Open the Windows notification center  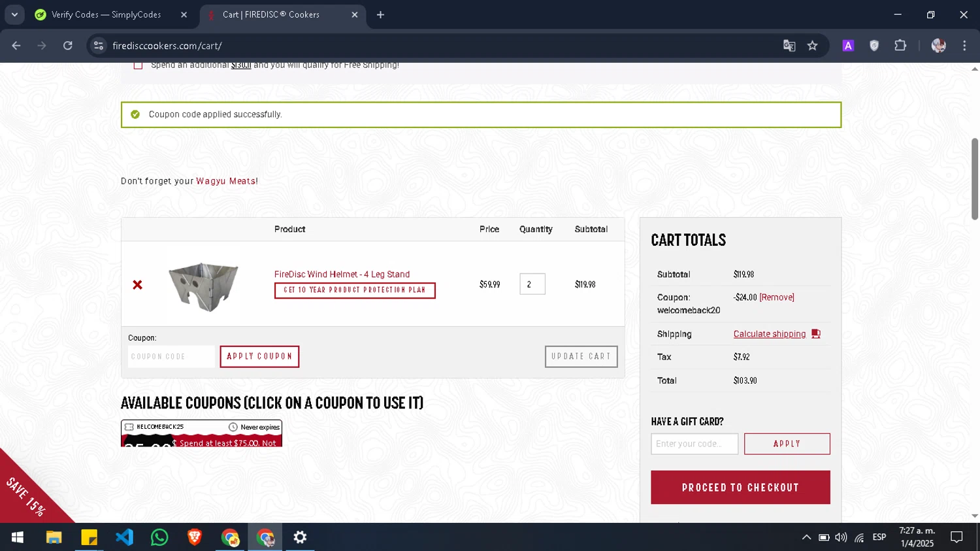coord(957,537)
